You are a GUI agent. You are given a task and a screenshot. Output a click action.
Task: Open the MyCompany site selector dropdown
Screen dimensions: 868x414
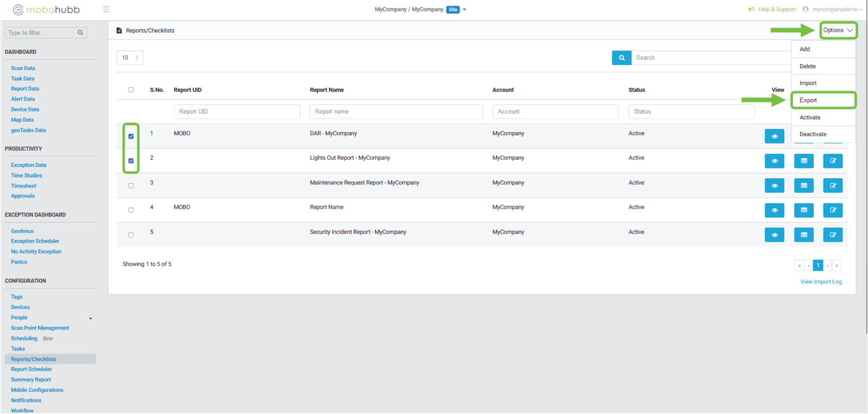click(x=464, y=10)
